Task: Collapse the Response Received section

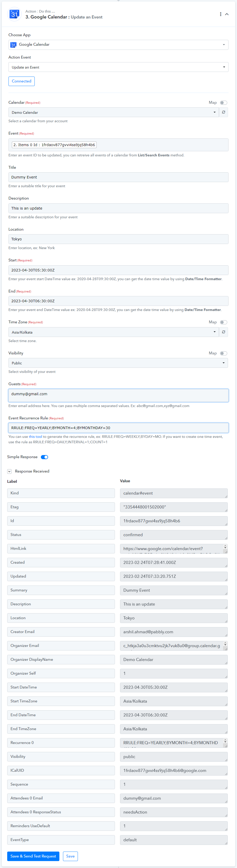Action: pos(10,471)
